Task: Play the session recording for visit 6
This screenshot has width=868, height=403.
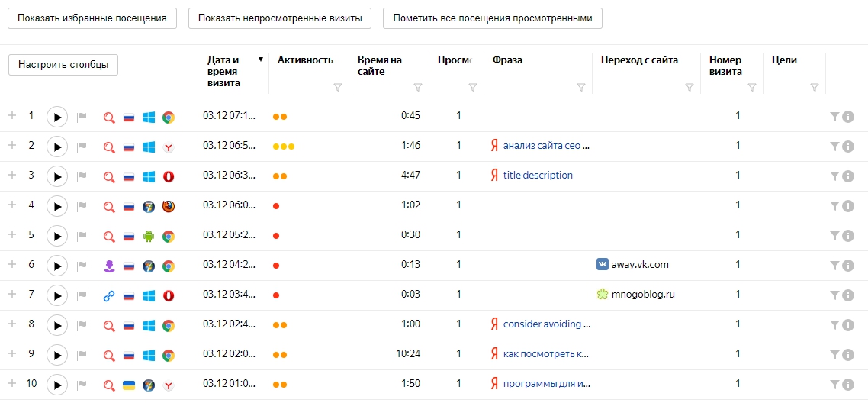Action: [x=57, y=266]
